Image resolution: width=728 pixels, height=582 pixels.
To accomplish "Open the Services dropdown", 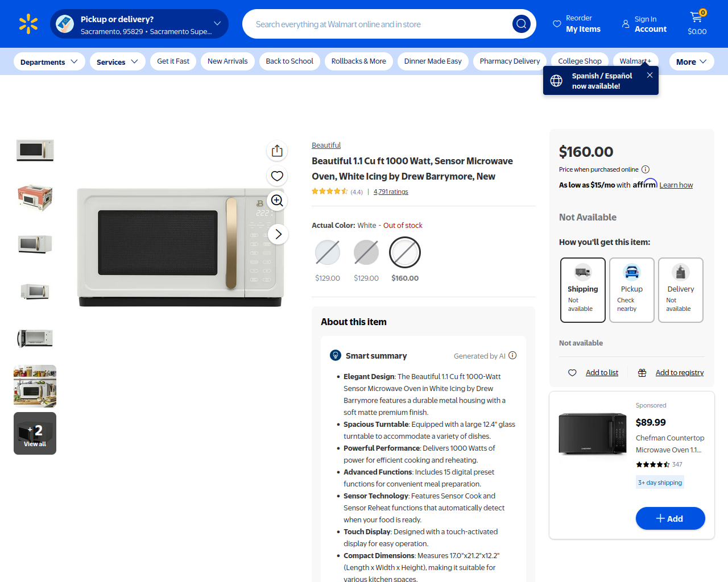I will 118,61.
